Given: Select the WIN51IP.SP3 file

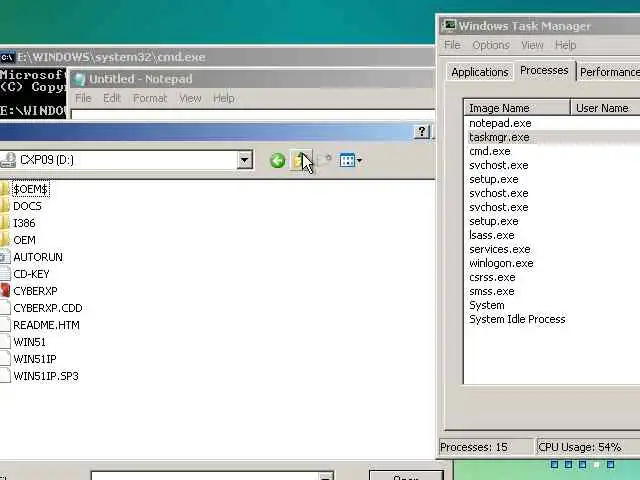Looking at the screenshot, I should coord(46,376).
